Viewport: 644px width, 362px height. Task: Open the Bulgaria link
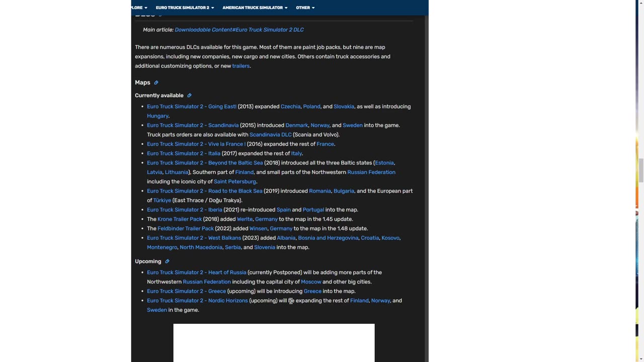pos(344,191)
